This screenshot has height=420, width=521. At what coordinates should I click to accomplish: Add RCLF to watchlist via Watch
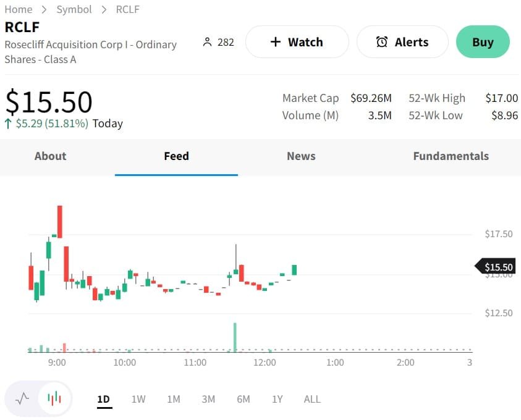tap(297, 42)
